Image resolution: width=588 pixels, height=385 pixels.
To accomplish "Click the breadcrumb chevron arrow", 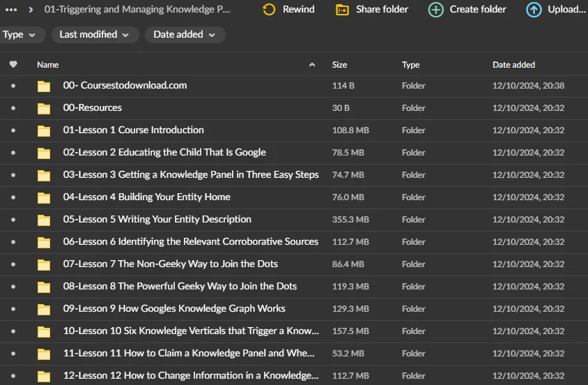I will [31, 10].
